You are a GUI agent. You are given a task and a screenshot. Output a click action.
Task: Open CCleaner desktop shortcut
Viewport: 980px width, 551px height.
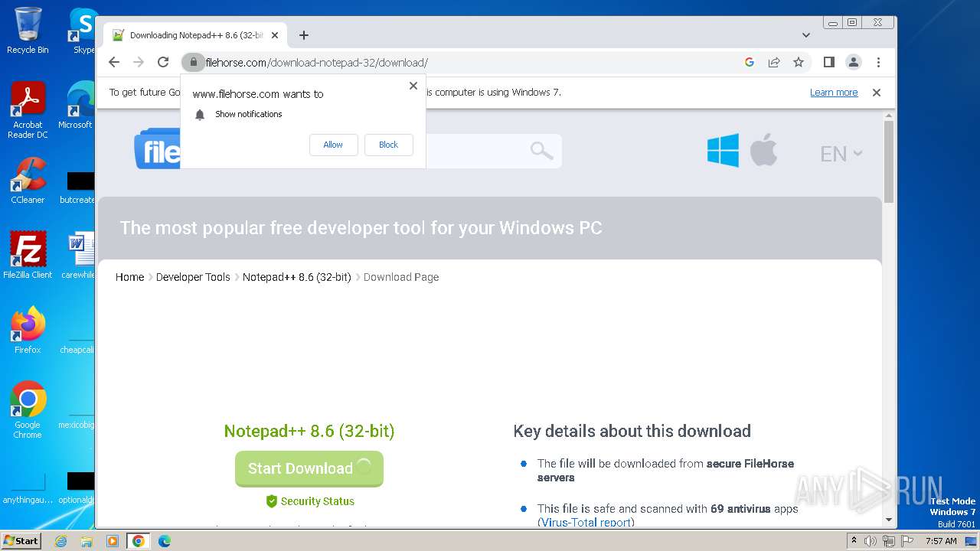[x=28, y=181]
